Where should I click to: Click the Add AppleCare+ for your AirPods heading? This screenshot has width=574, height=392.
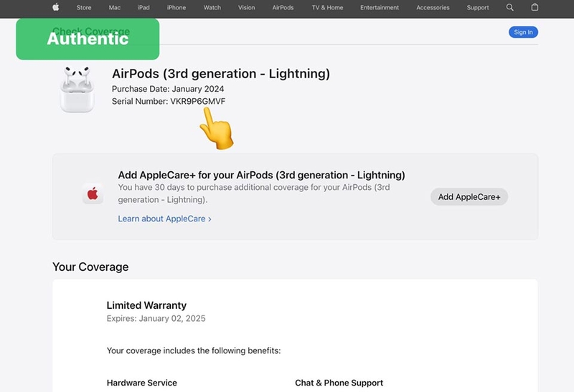(x=261, y=175)
